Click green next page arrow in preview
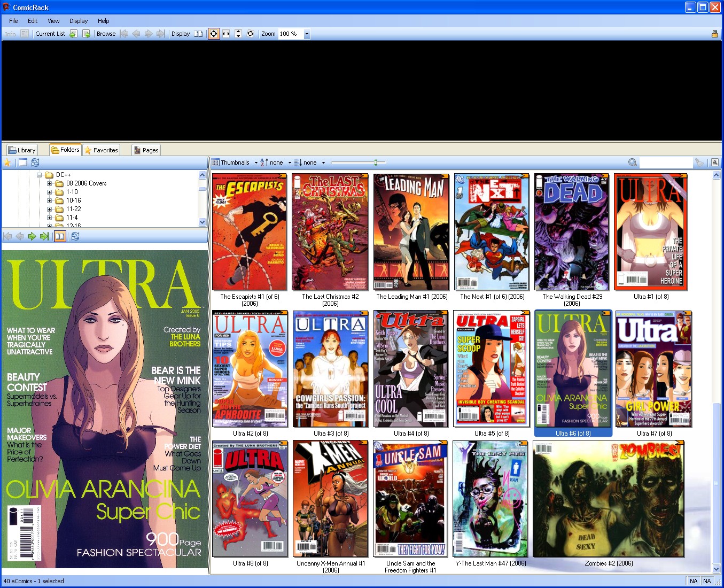Screen dimensions: 724x588 32,236
